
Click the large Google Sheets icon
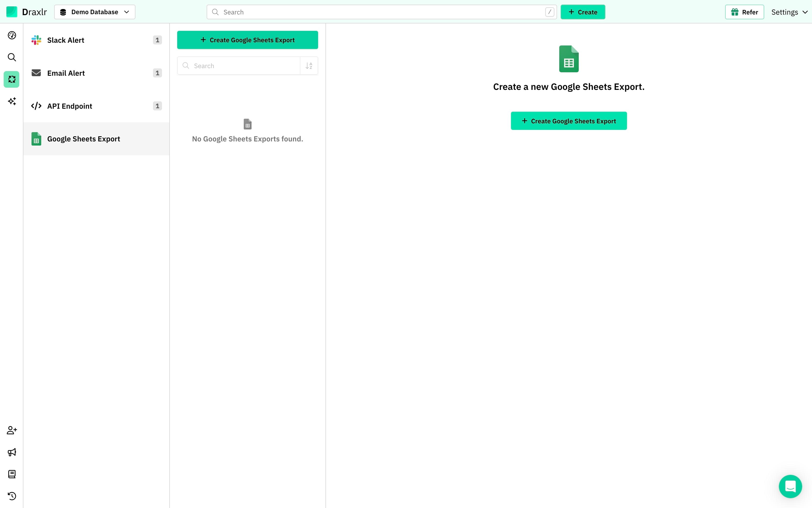(569, 59)
